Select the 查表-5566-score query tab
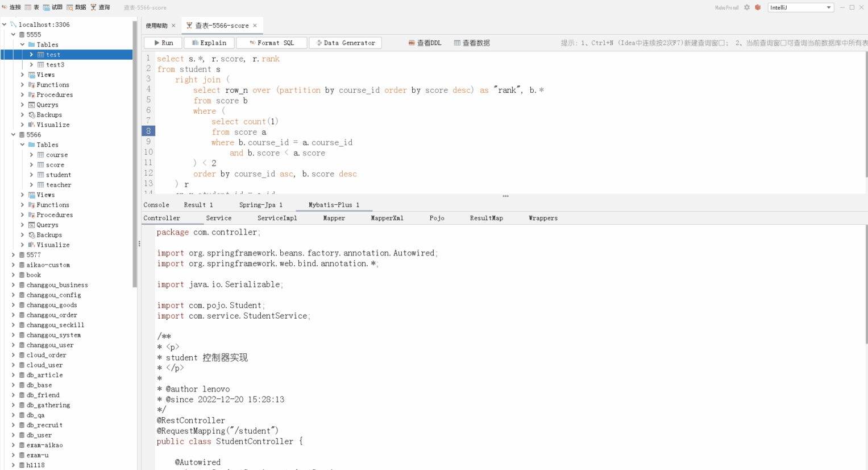Viewport: 868px width, 470px height. click(222, 26)
